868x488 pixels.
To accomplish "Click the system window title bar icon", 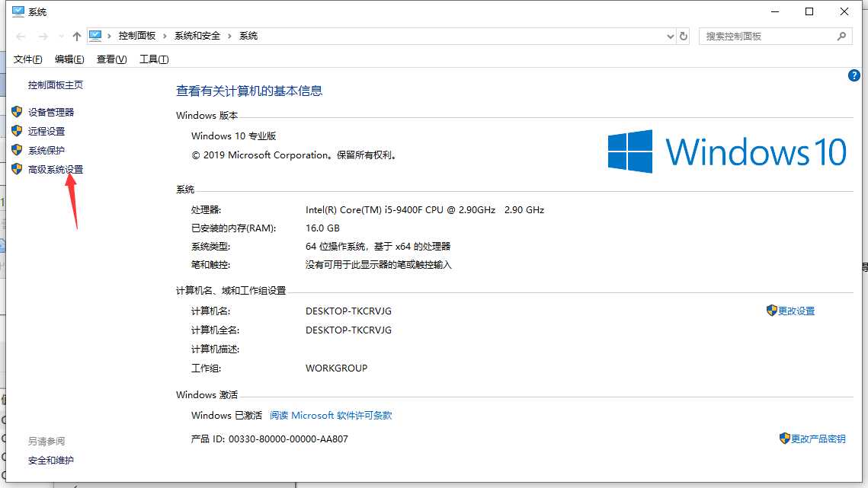I will [x=18, y=11].
